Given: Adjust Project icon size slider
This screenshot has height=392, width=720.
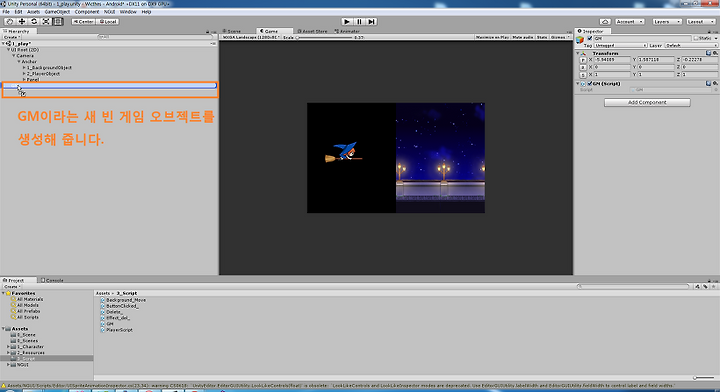Looking at the screenshot, I should 703,378.
